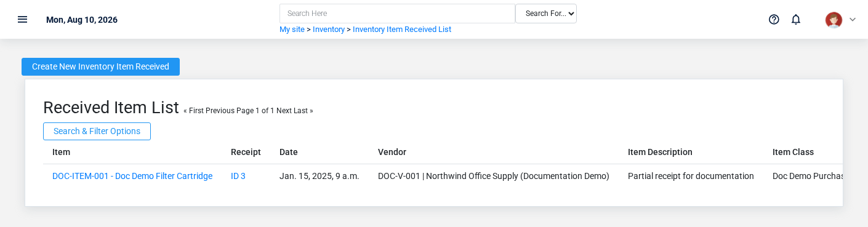The image size is (868, 227).
Task: Select the Northwind Office Supply vendor cell
Action: [x=494, y=176]
